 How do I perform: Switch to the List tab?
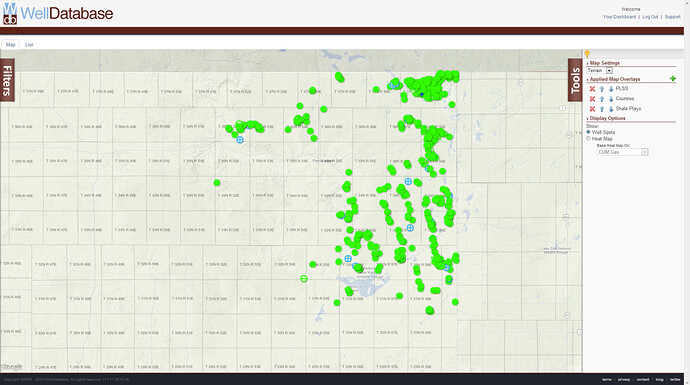[x=29, y=44]
